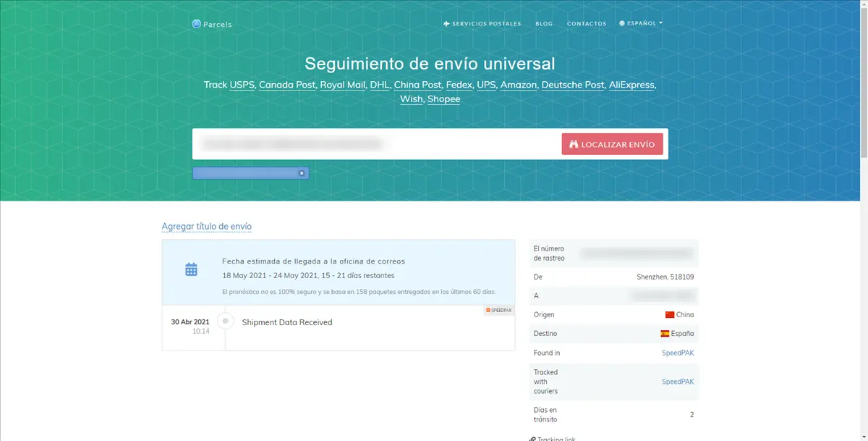Screen dimensions: 868x441
Task: Click the date 30 Abr 2021
Action: point(190,322)
